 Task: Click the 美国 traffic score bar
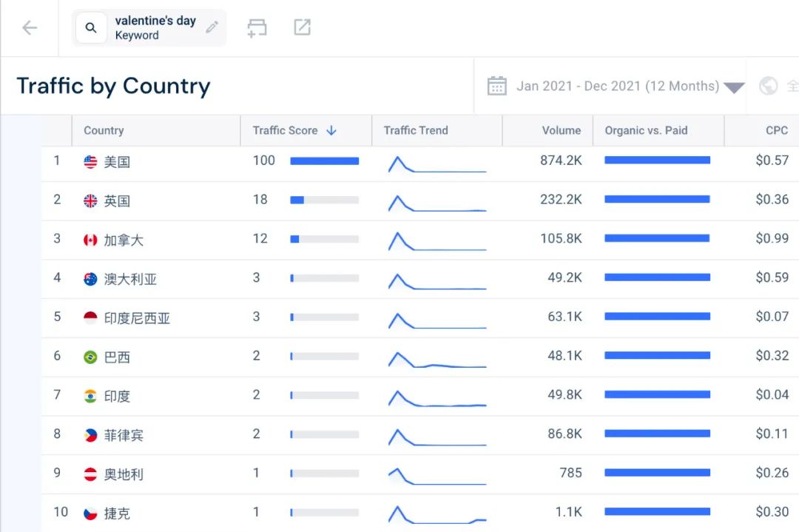click(x=324, y=161)
